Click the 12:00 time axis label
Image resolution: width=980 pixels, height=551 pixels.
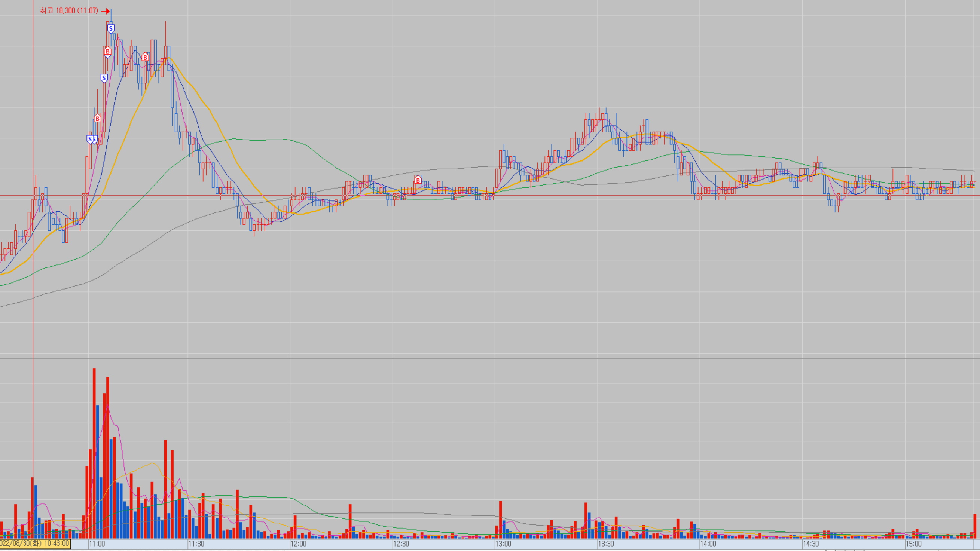click(x=298, y=544)
